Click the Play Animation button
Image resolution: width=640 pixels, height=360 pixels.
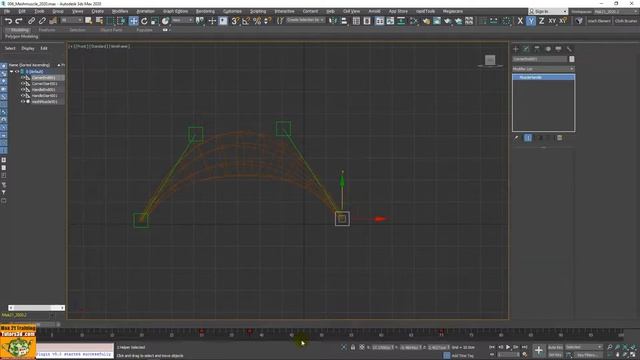[508, 347]
